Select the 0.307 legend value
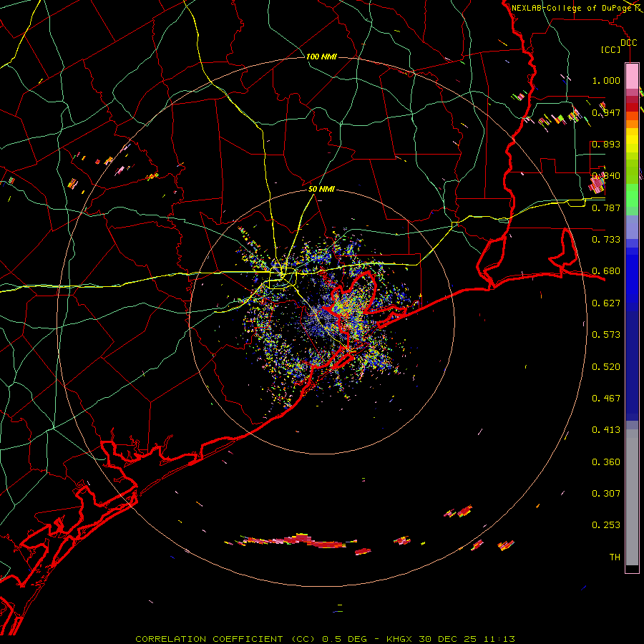 (606, 494)
